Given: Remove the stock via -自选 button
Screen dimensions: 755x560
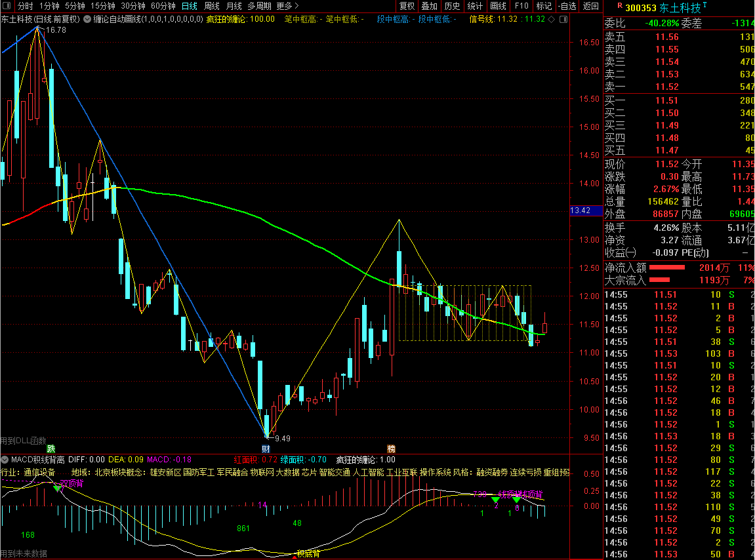Looking at the screenshot, I should (567, 6).
